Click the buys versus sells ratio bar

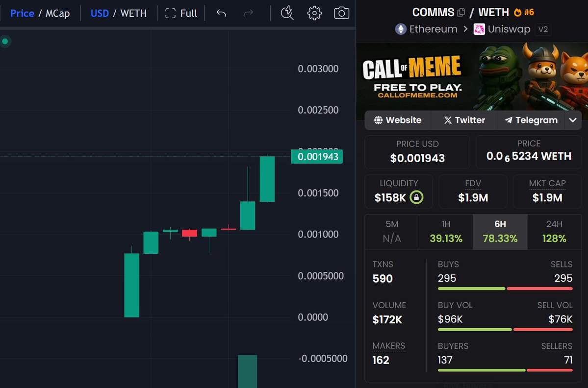[505, 289]
